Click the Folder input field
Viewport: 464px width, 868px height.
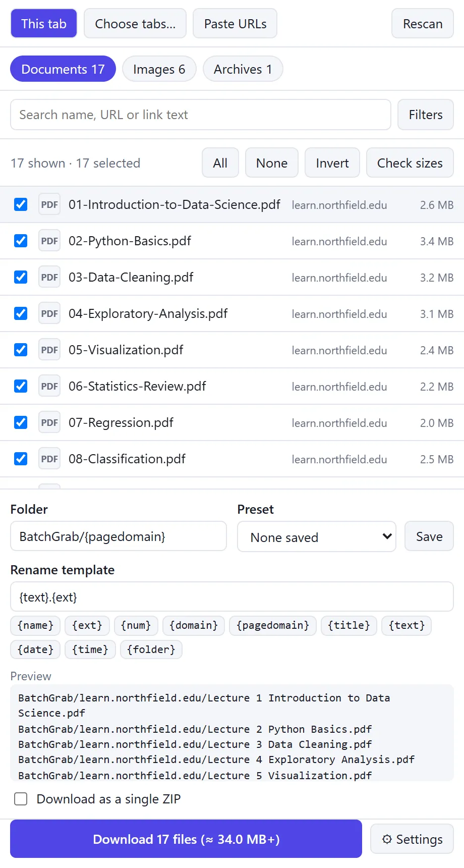coord(119,536)
